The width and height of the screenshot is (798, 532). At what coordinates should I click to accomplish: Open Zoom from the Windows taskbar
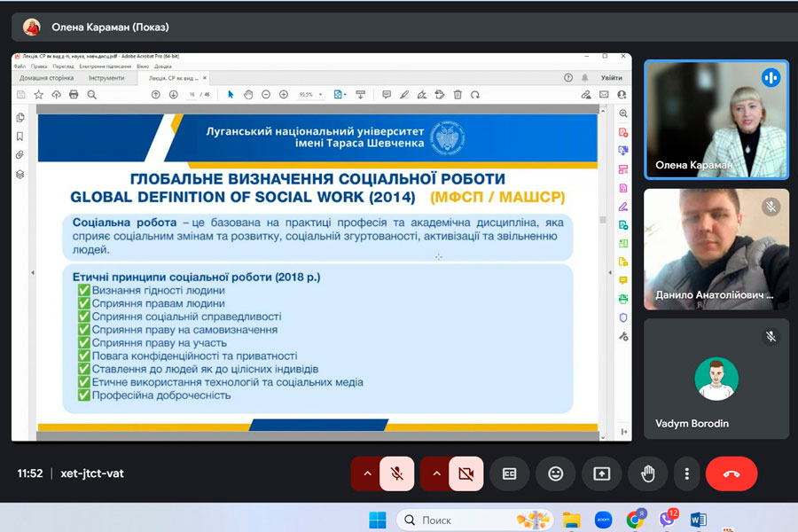pos(603,520)
